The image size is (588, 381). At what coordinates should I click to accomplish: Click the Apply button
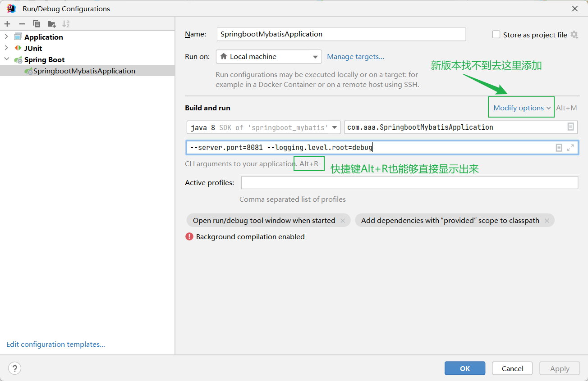(x=560, y=368)
